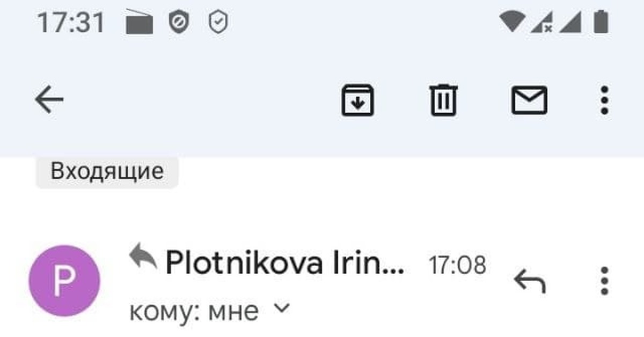Tap sender name Plotnikova Irin…
The width and height of the screenshot is (644, 337).
click(x=284, y=263)
